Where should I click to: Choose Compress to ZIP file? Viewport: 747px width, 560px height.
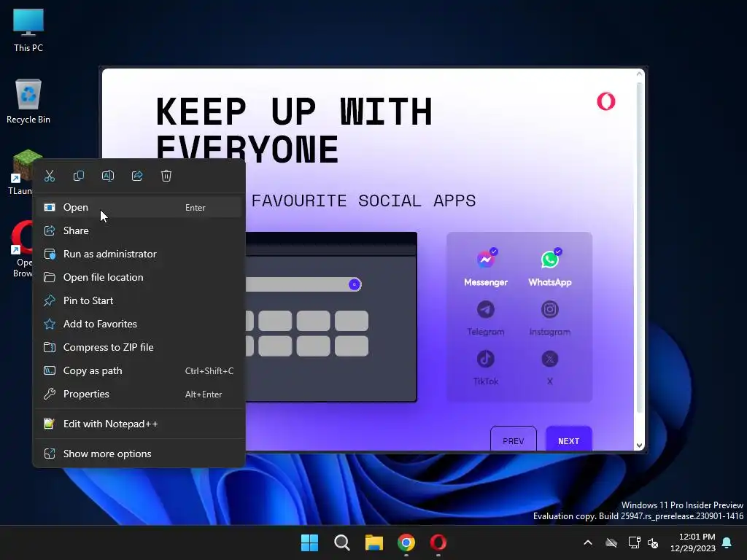(x=139, y=347)
